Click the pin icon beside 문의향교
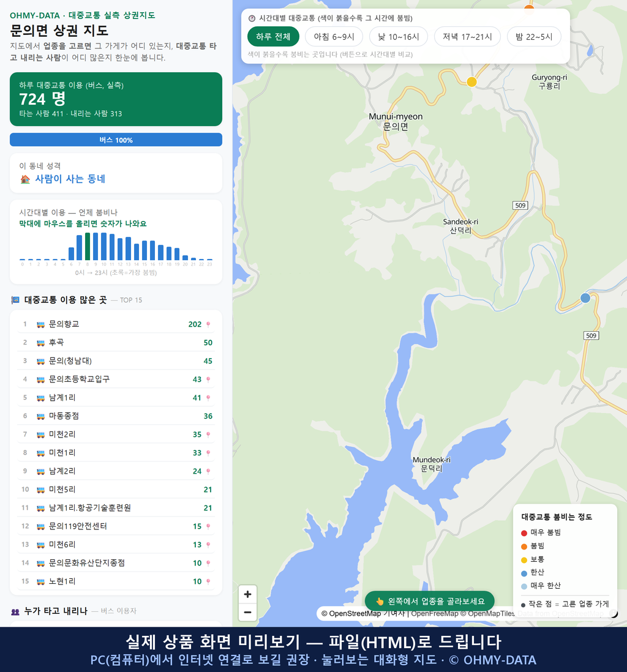 click(x=208, y=324)
